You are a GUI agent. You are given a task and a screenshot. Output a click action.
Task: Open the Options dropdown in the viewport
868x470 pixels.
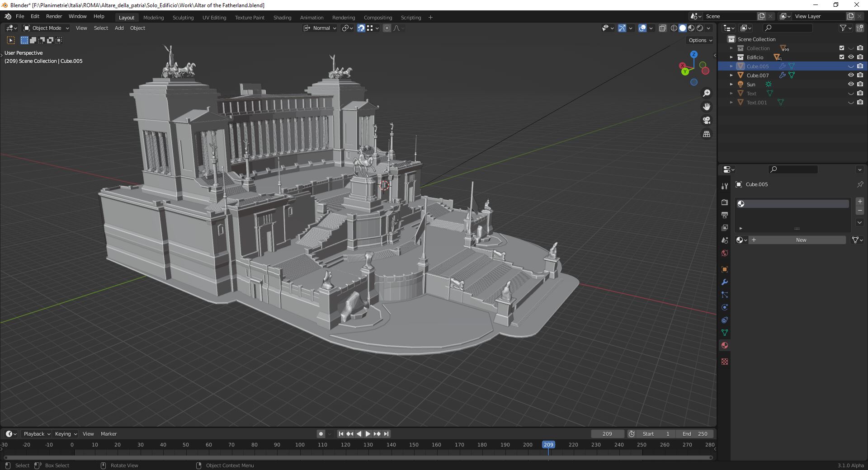699,40
